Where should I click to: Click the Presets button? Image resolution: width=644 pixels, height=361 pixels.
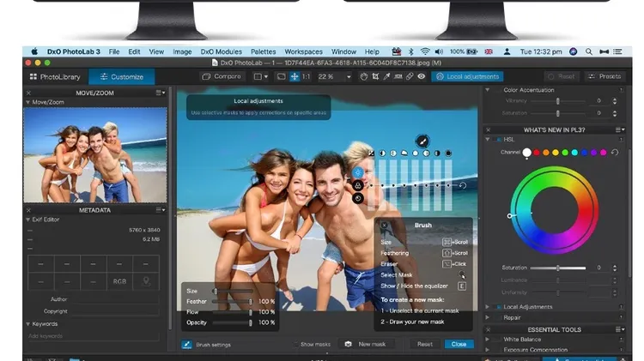click(605, 76)
